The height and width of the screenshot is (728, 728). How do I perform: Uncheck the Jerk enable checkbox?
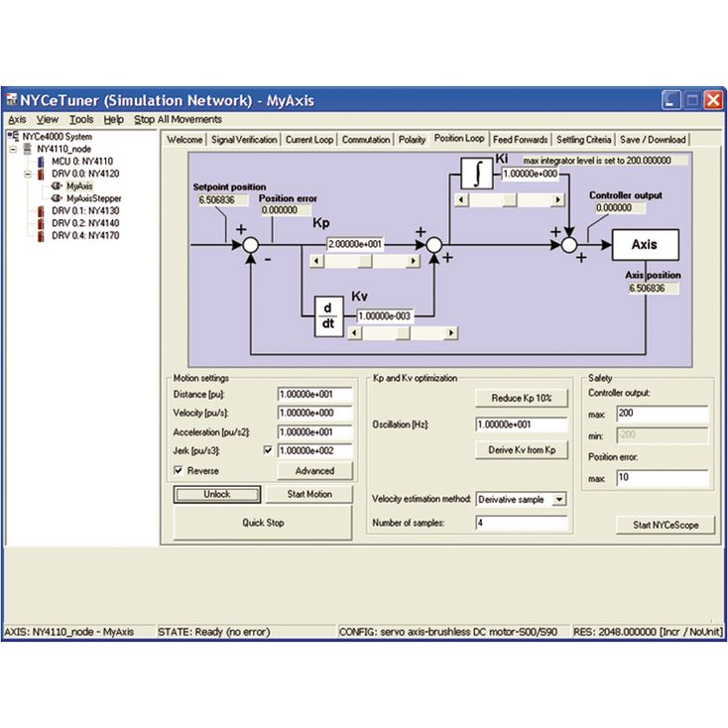click(268, 450)
